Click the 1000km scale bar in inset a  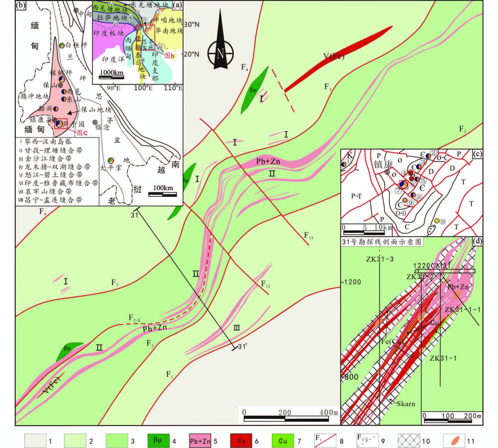coord(111,77)
